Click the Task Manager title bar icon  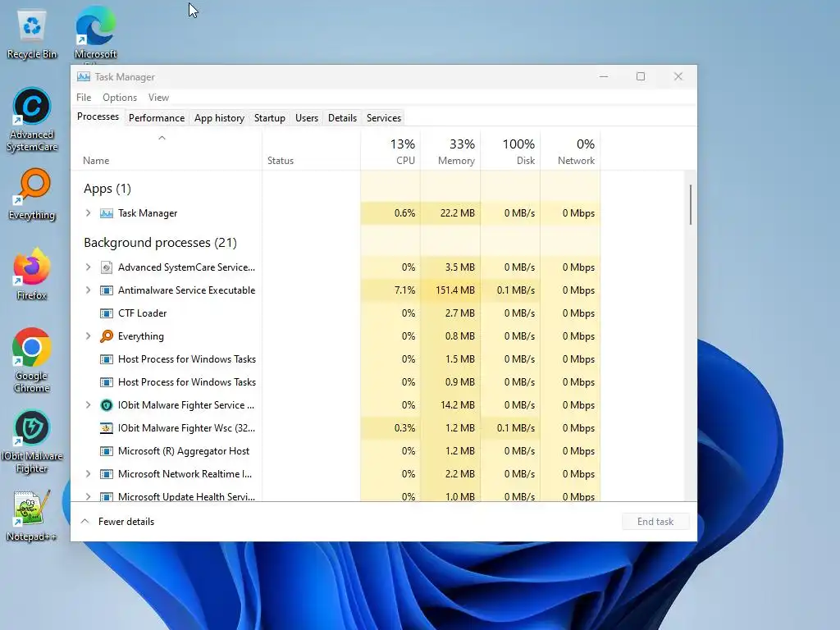tap(84, 76)
